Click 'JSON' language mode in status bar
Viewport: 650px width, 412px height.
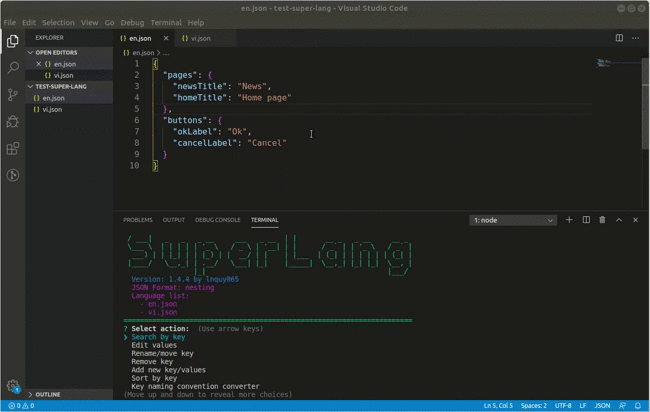coord(602,406)
